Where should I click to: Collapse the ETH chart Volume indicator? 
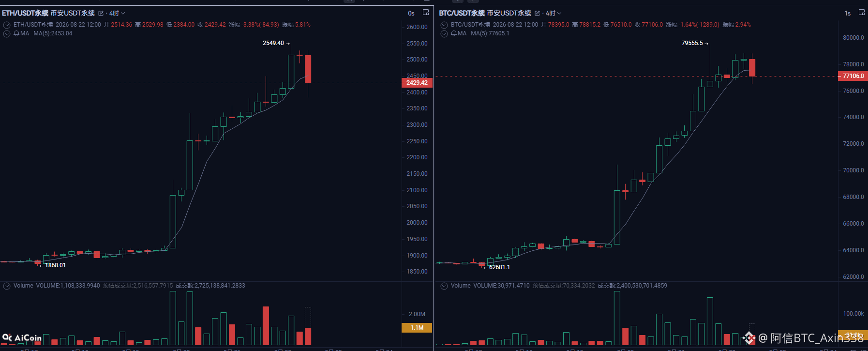click(7, 286)
